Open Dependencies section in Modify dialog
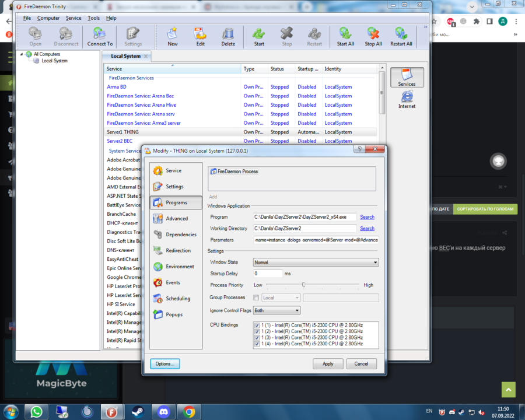This screenshot has width=525, height=420. tap(176, 235)
